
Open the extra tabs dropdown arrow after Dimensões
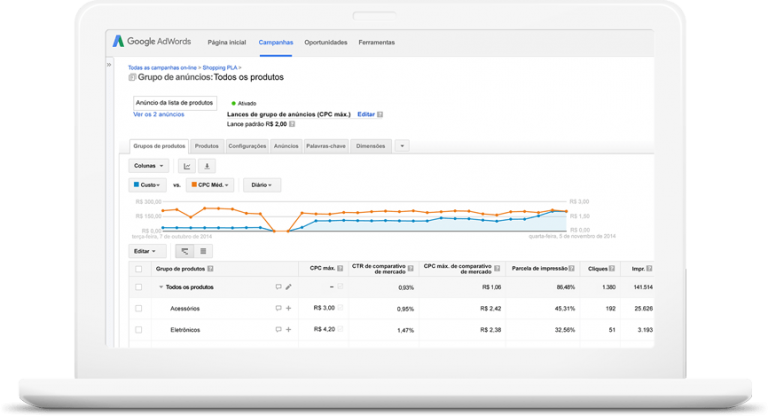click(x=402, y=146)
